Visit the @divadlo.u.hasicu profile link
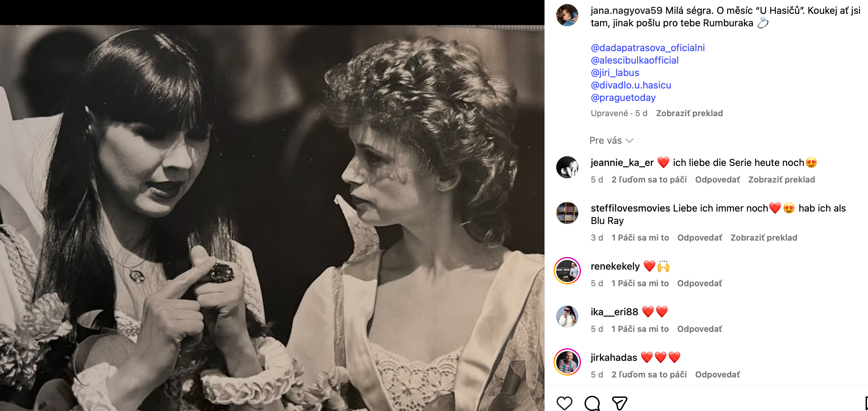The image size is (868, 411). tap(631, 85)
